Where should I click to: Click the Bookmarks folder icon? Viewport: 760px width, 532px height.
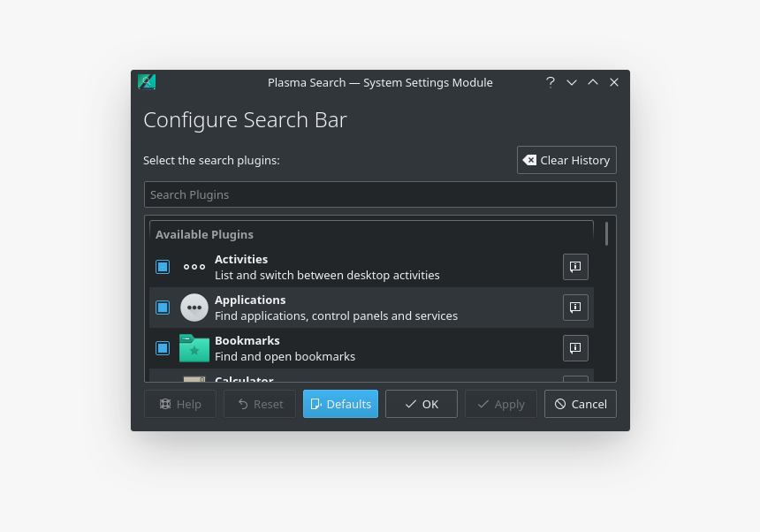click(x=194, y=348)
